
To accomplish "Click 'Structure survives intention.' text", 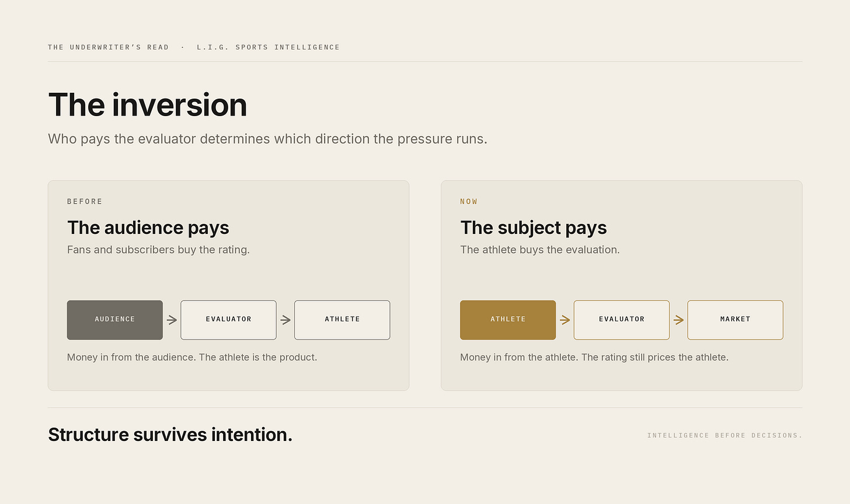I will [170, 435].
